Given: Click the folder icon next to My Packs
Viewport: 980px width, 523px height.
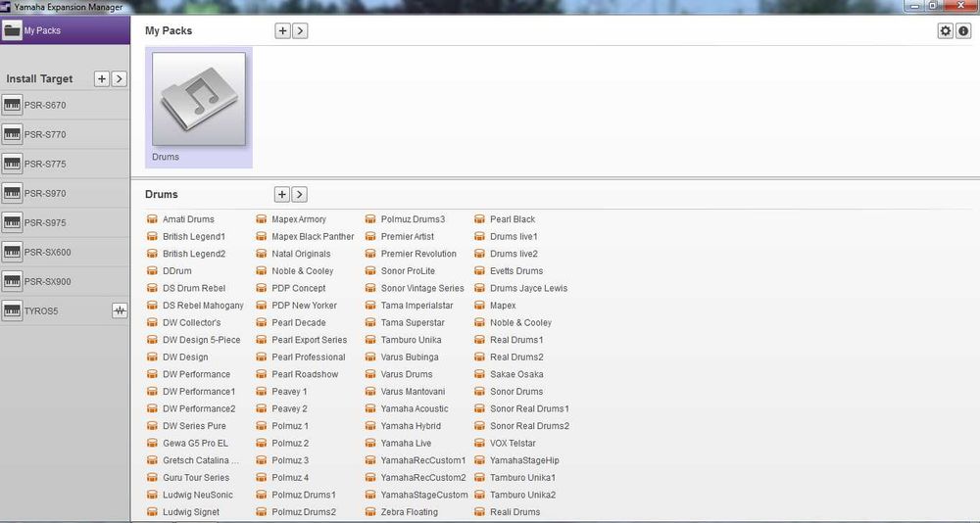Looking at the screenshot, I should point(12,30).
